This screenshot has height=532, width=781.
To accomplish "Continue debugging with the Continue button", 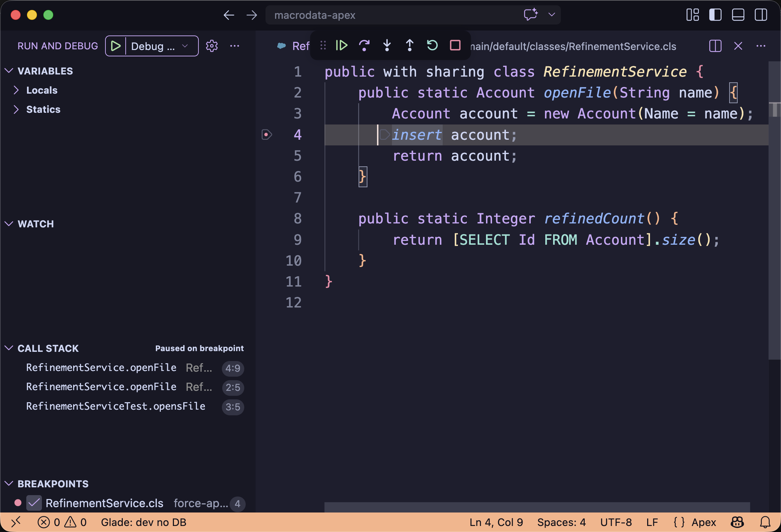I will [x=342, y=45].
